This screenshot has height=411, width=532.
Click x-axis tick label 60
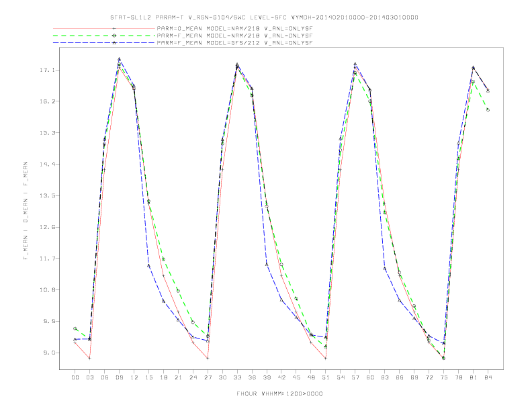tap(370, 377)
